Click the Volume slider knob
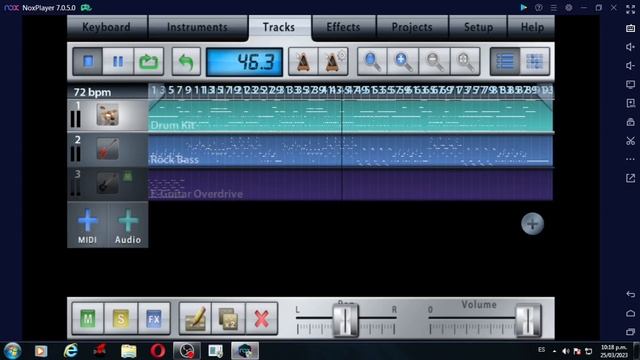The height and width of the screenshot is (360, 640). coord(528,320)
